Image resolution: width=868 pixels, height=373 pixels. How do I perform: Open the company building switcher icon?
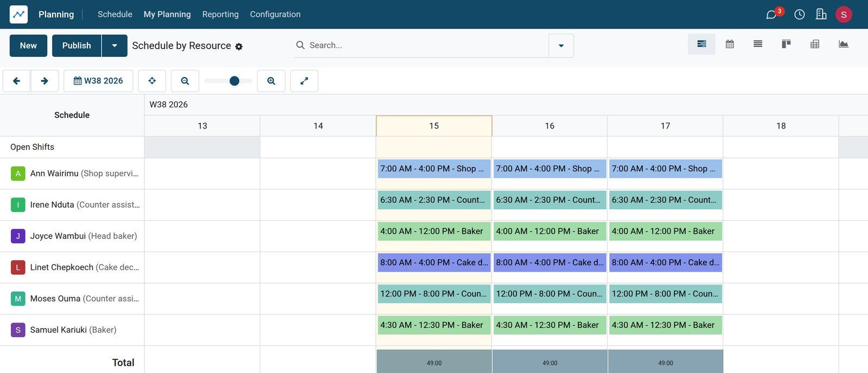coord(821,14)
